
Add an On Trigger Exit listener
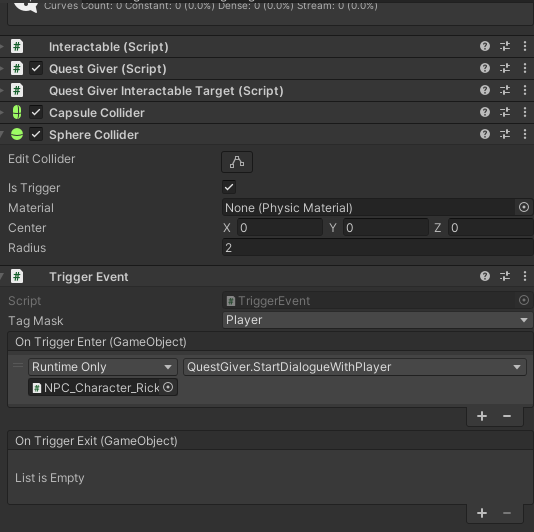pyautogui.click(x=482, y=513)
